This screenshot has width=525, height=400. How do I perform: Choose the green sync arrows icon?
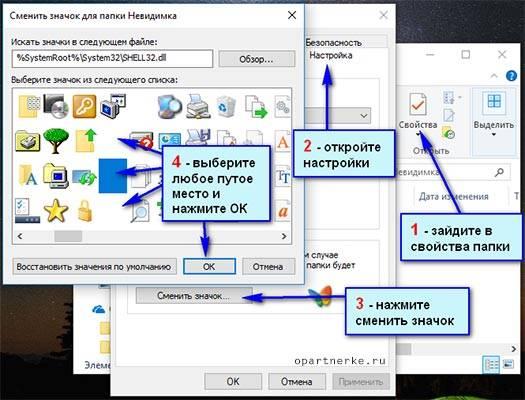(84, 177)
